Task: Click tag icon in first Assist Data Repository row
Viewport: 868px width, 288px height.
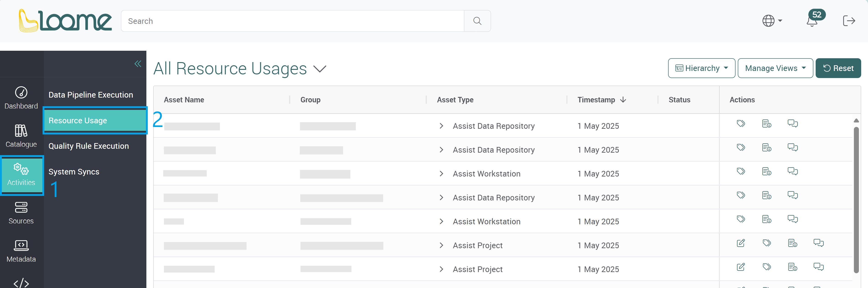Action: 741,124
